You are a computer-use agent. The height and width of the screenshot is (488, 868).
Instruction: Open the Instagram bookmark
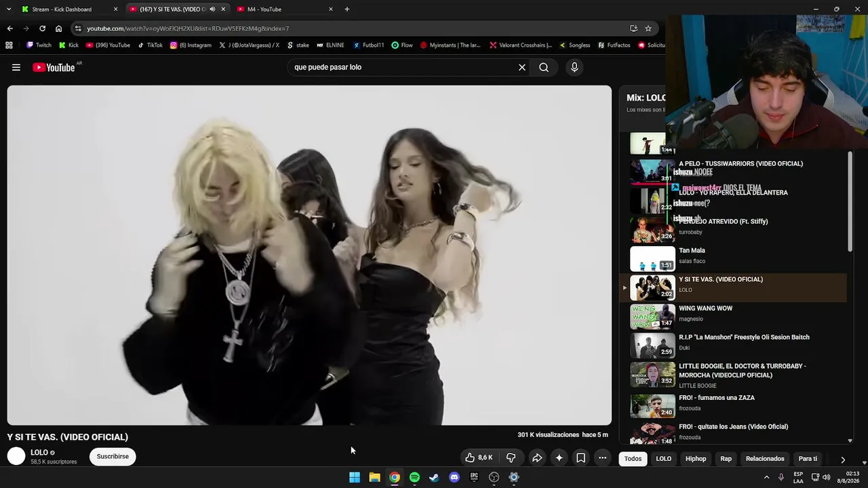pos(191,45)
